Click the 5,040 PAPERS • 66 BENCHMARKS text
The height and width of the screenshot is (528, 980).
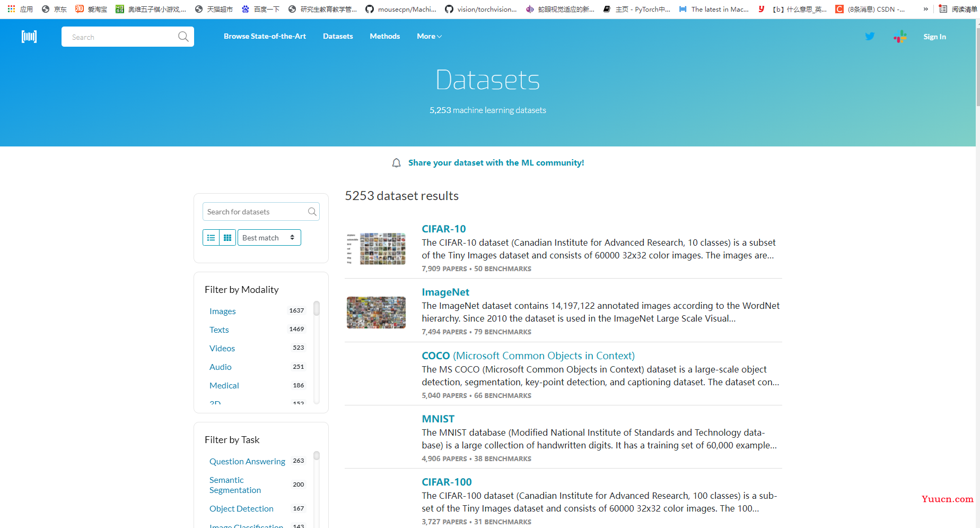476,395
